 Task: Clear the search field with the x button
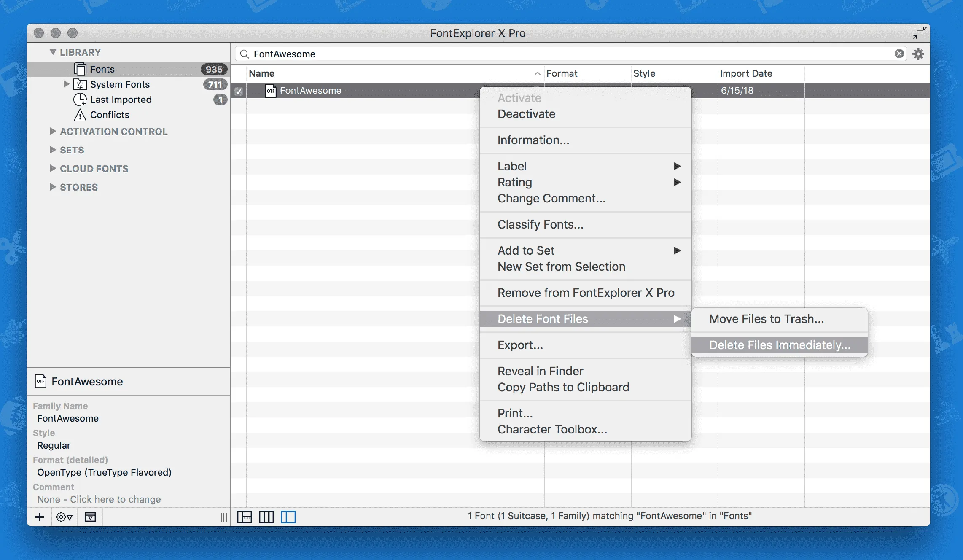(x=899, y=54)
